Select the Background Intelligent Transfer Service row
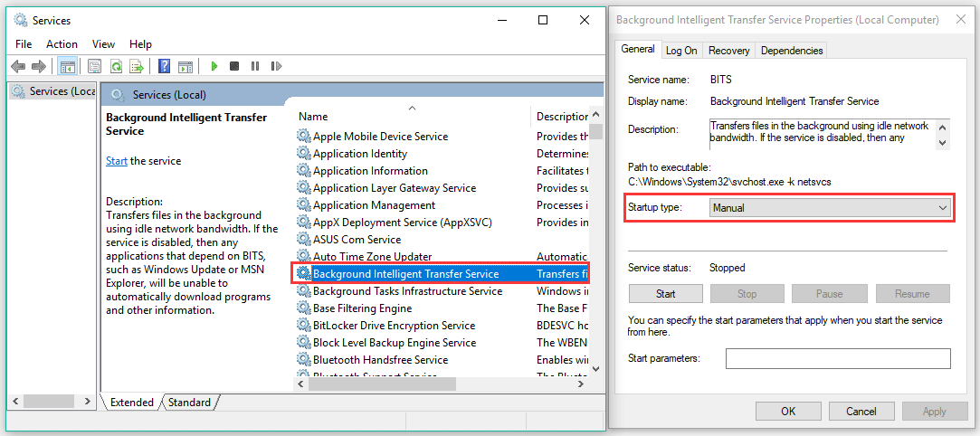Screen dimensions: 980x436 click(442, 273)
